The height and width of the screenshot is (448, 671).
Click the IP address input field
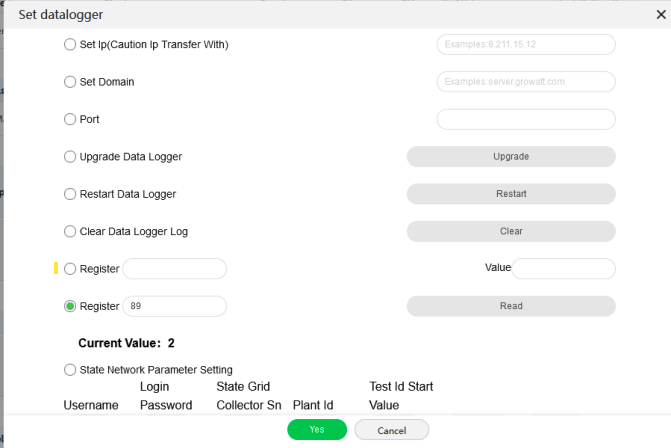[525, 44]
